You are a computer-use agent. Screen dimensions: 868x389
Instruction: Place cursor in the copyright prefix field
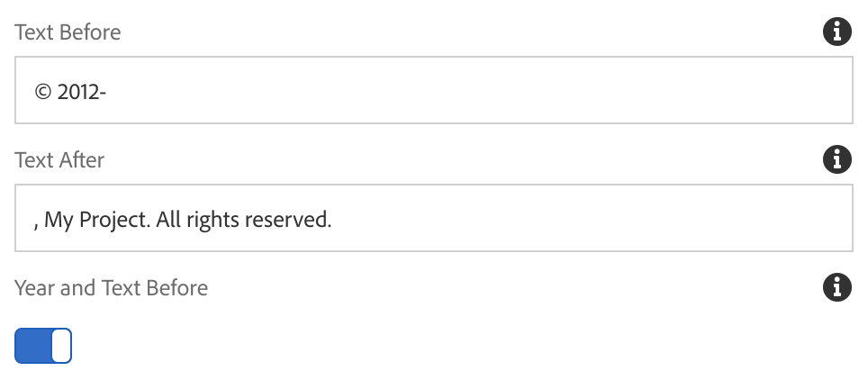(433, 90)
